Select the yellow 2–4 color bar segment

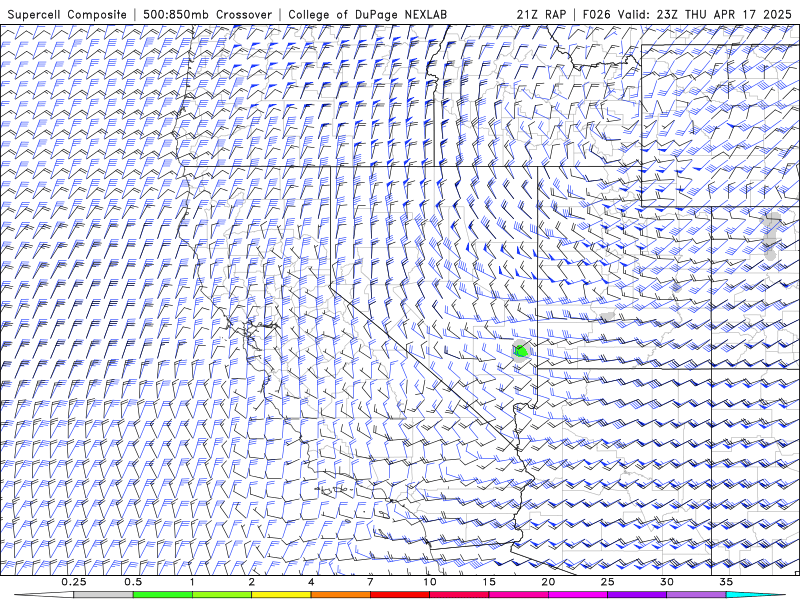[281, 595]
